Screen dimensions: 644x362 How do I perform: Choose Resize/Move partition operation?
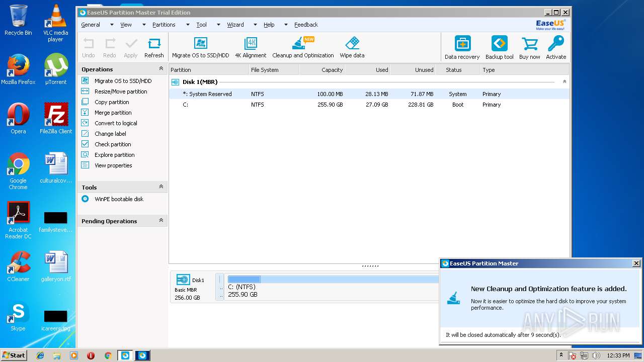(121, 92)
